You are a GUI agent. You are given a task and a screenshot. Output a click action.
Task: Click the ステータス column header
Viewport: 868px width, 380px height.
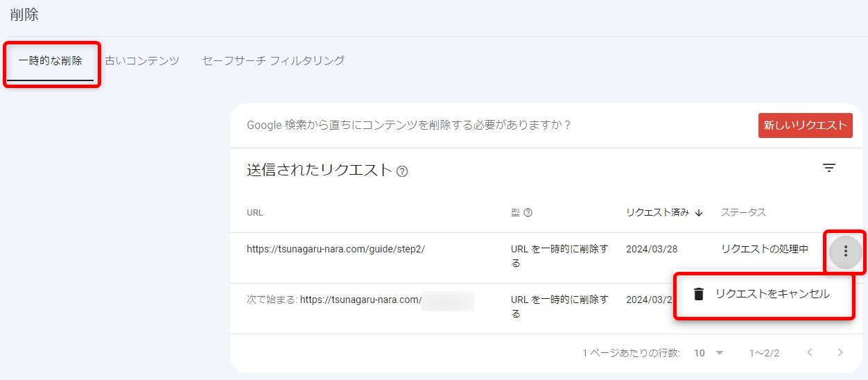click(x=743, y=213)
